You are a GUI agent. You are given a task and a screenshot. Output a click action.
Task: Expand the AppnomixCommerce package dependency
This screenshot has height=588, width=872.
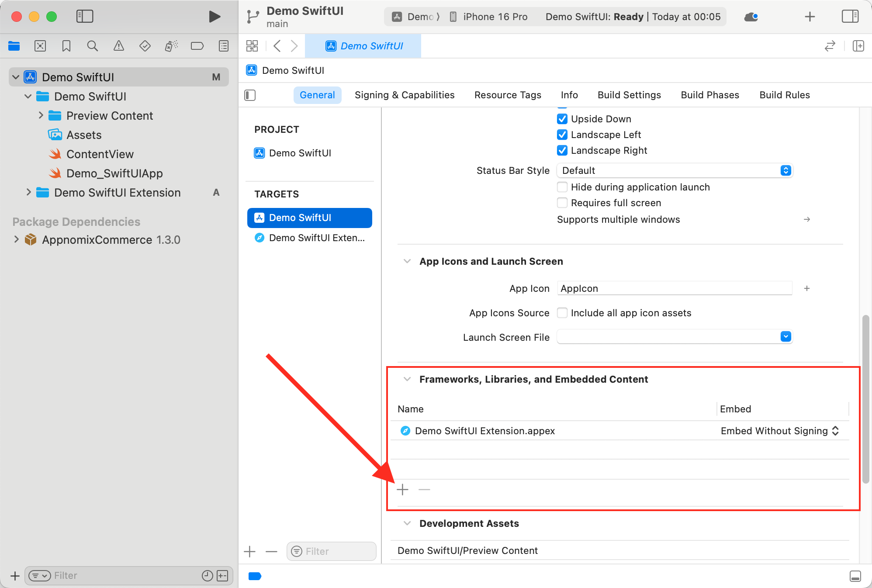(17, 239)
